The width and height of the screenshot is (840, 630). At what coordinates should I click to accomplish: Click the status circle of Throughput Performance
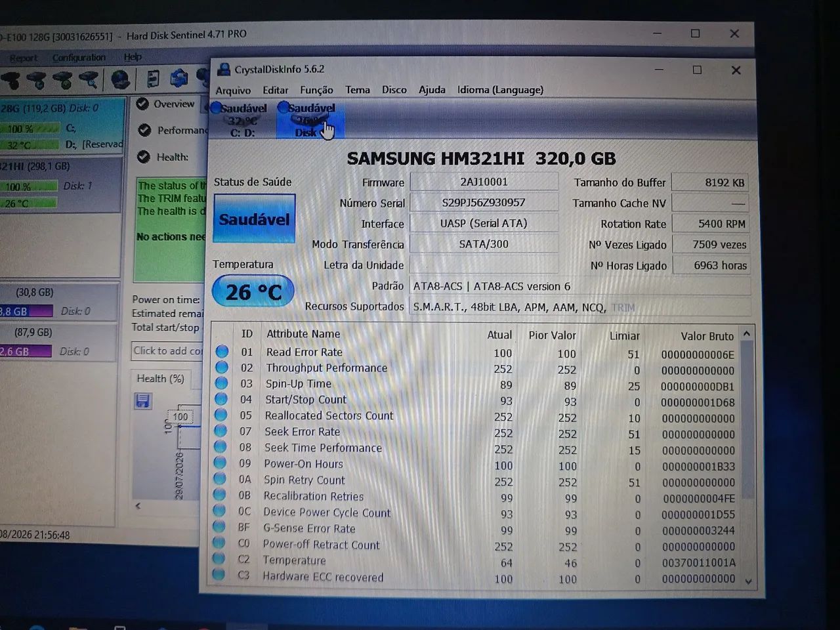point(222,367)
